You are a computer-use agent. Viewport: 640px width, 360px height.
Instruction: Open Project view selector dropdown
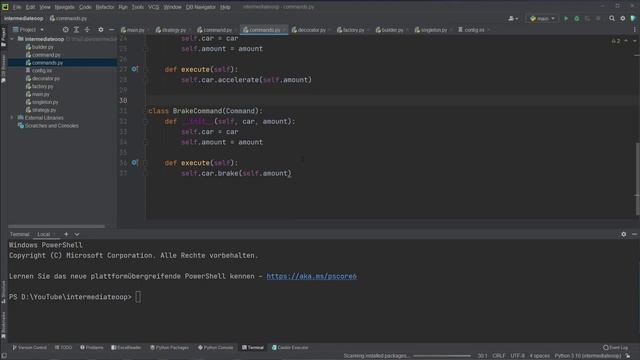(28, 30)
